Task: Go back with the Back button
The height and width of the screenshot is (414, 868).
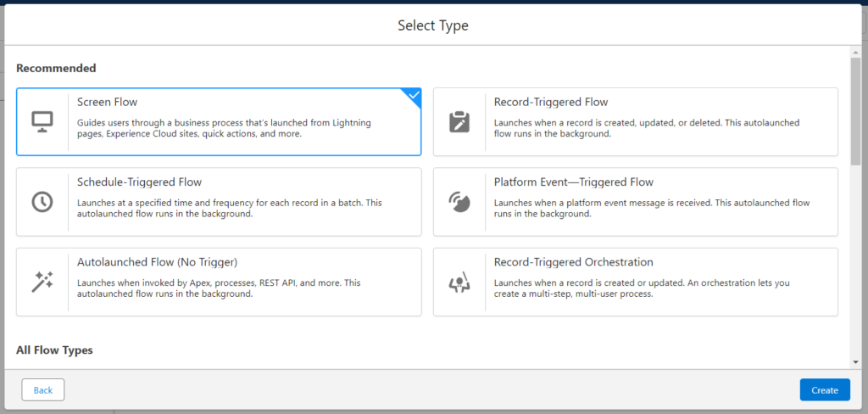Action: [43, 389]
